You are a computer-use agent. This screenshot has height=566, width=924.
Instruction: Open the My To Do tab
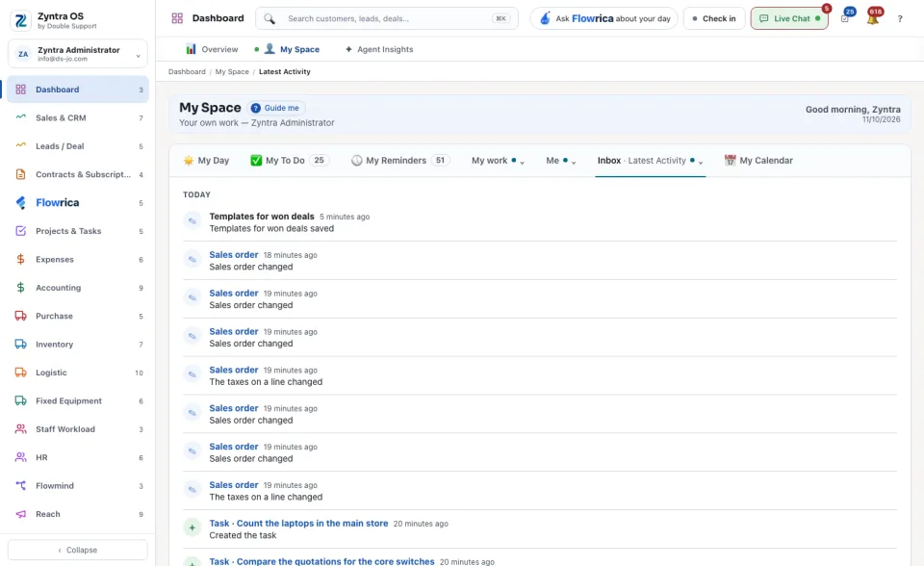coord(290,161)
